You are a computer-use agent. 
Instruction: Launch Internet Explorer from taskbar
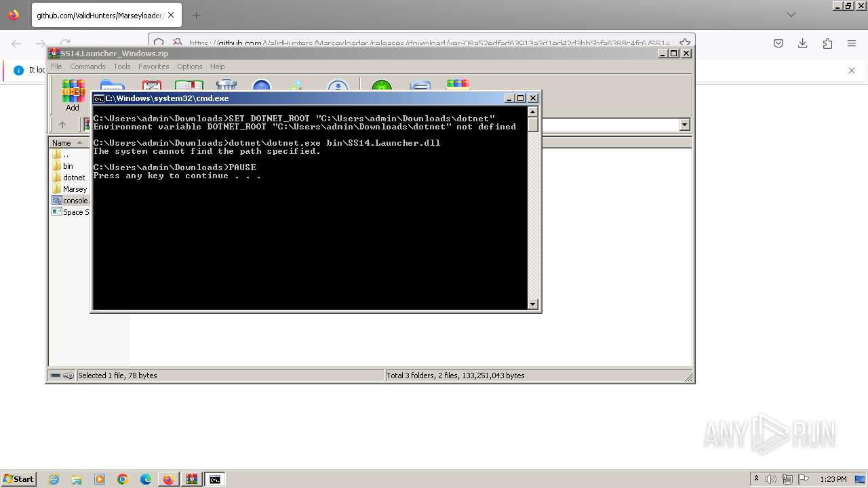pyautogui.click(x=54, y=479)
